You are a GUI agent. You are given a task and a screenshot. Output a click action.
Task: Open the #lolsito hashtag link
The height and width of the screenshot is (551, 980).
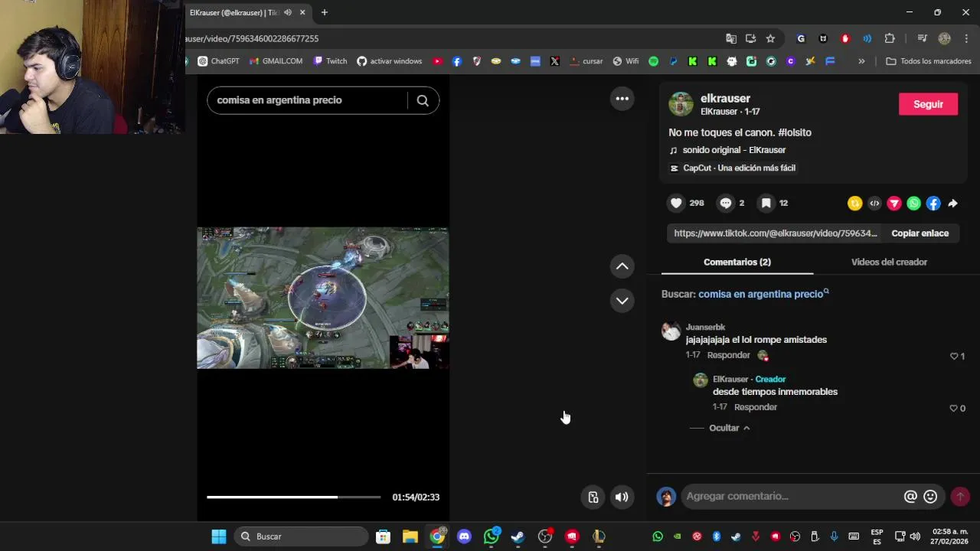tap(795, 132)
